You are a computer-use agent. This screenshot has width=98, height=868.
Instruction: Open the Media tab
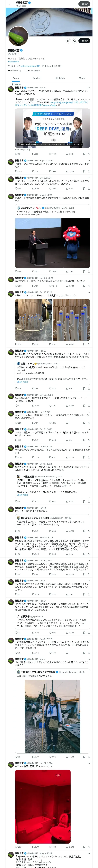pyautogui.click(x=82, y=78)
